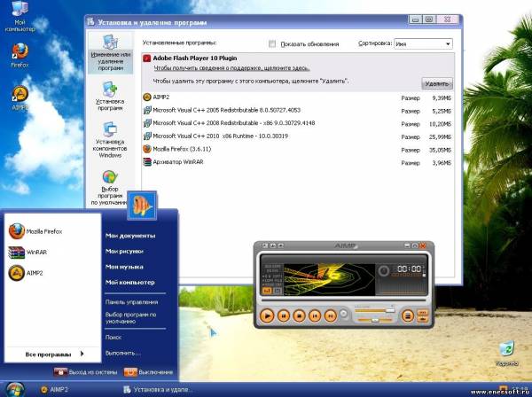Stop playback in the AIMP player
Viewport: 532px width, 397px height.
point(299,316)
